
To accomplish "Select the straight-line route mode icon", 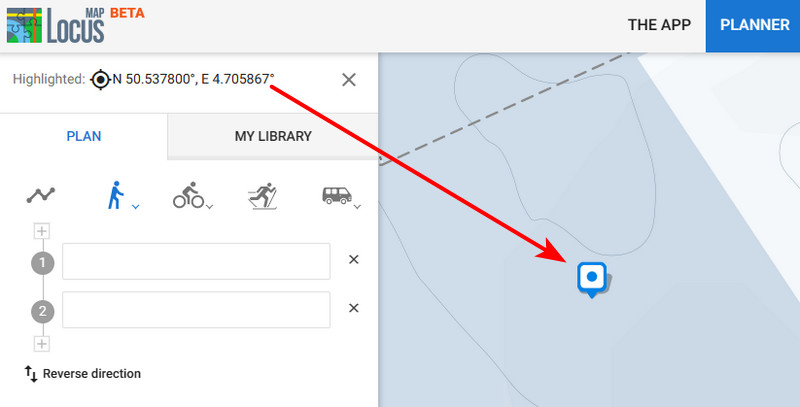I will coord(41,195).
